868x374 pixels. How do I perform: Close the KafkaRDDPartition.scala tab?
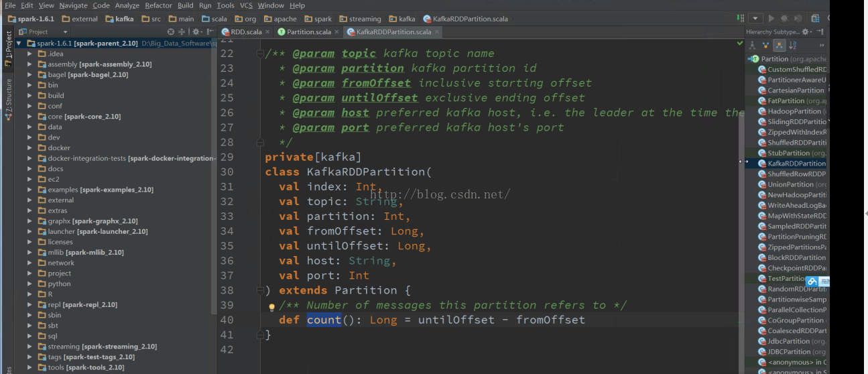tap(437, 32)
